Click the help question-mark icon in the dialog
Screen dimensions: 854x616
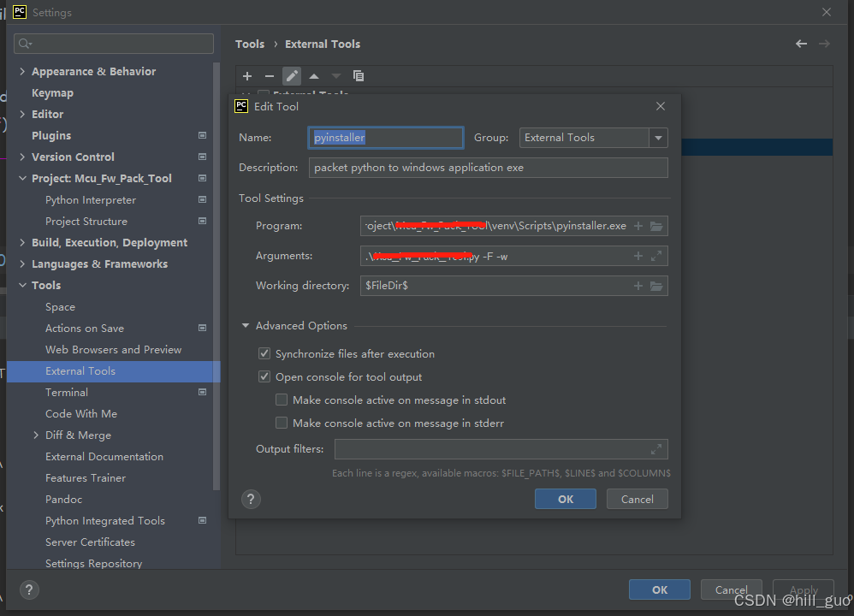coord(251,499)
